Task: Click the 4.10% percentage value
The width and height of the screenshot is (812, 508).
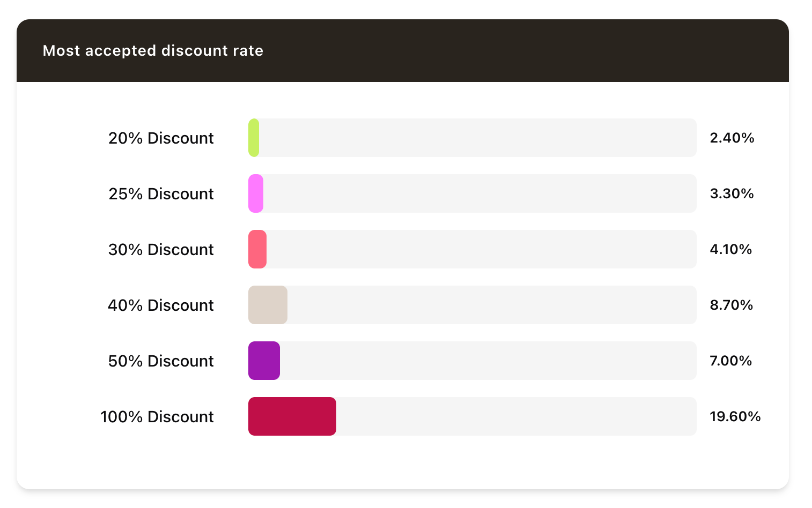Action: click(730, 250)
